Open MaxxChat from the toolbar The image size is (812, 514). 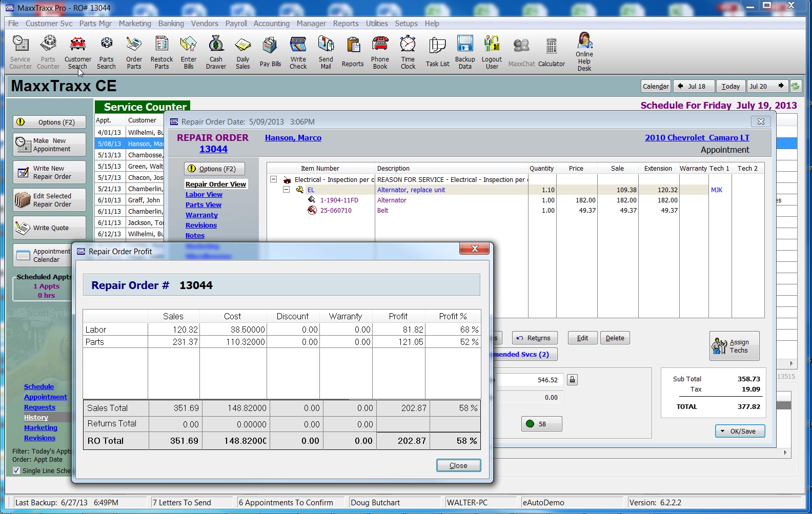(521, 52)
